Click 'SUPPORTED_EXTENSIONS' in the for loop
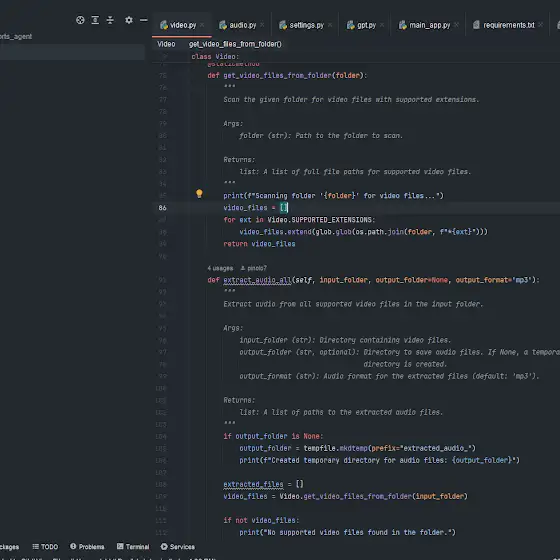 (x=331, y=220)
